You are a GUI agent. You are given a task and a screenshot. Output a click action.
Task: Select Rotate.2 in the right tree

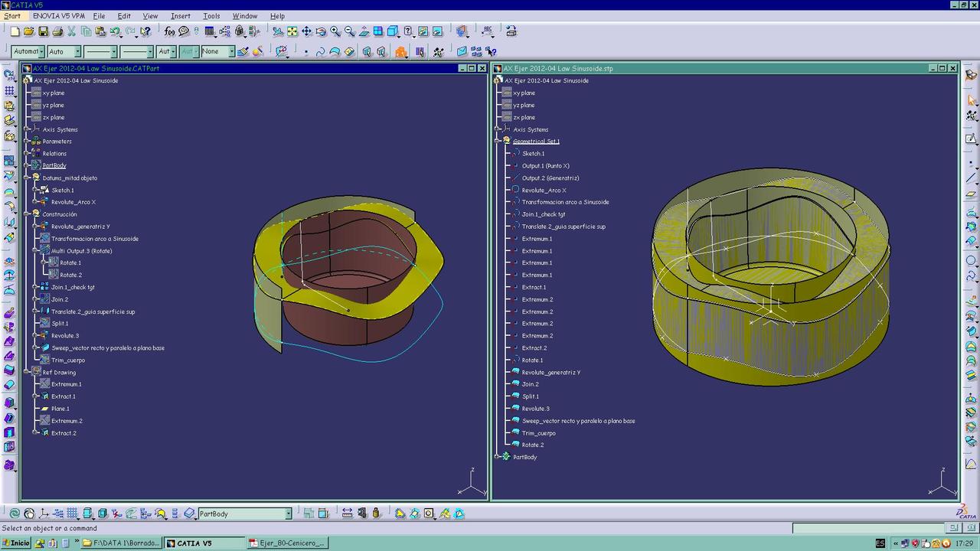point(533,445)
